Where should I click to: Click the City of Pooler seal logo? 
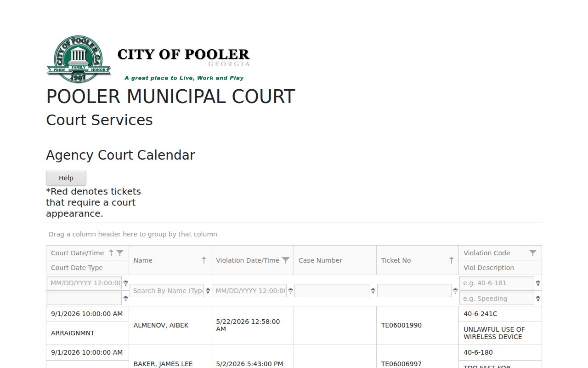(x=79, y=59)
